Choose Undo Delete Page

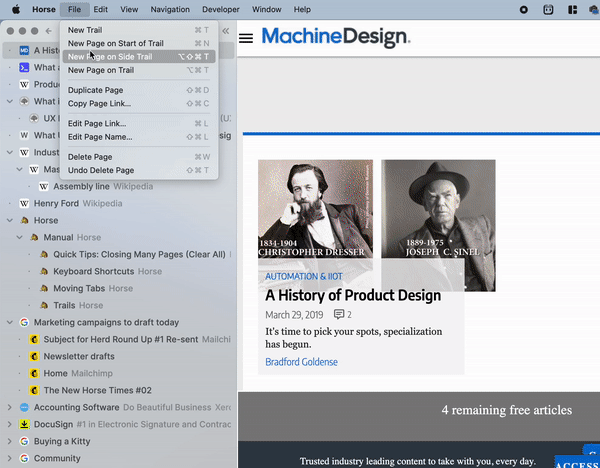(x=139, y=170)
